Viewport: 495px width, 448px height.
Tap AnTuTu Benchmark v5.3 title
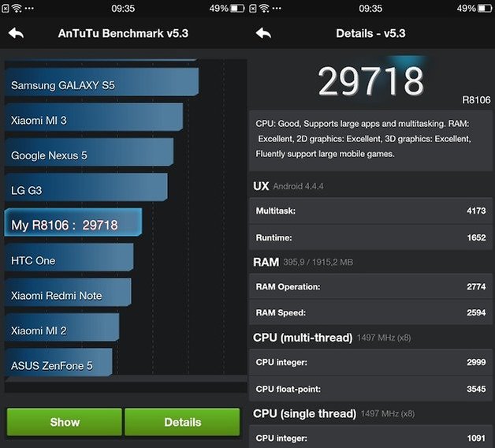(123, 33)
